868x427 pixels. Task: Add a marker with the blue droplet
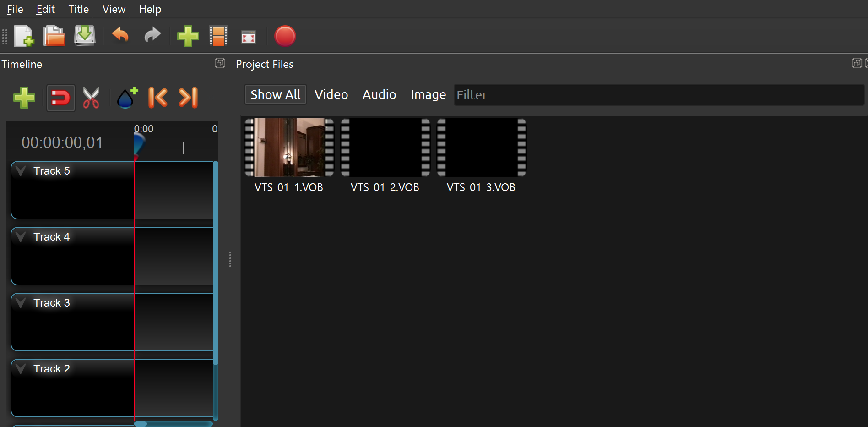pyautogui.click(x=126, y=98)
